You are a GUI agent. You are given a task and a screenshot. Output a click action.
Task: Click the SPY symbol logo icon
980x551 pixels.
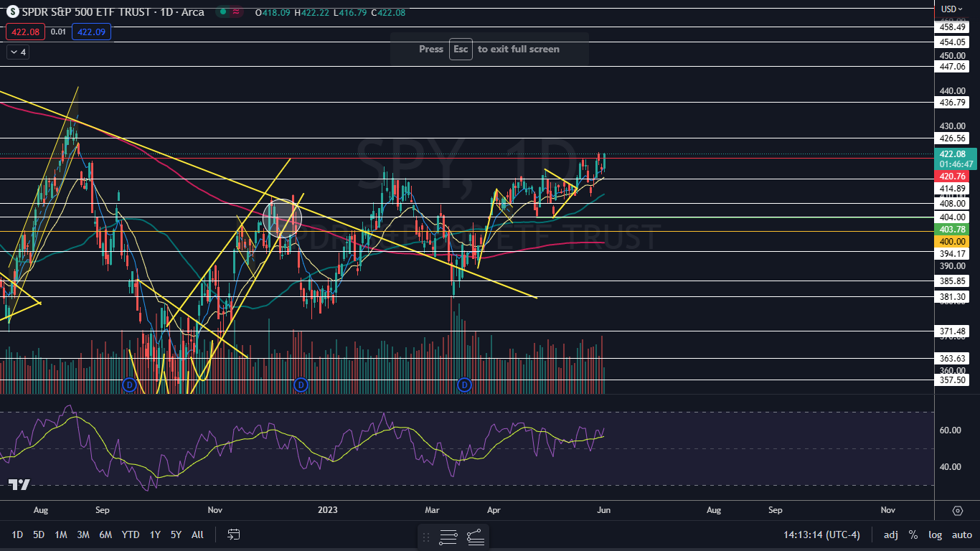point(12,11)
